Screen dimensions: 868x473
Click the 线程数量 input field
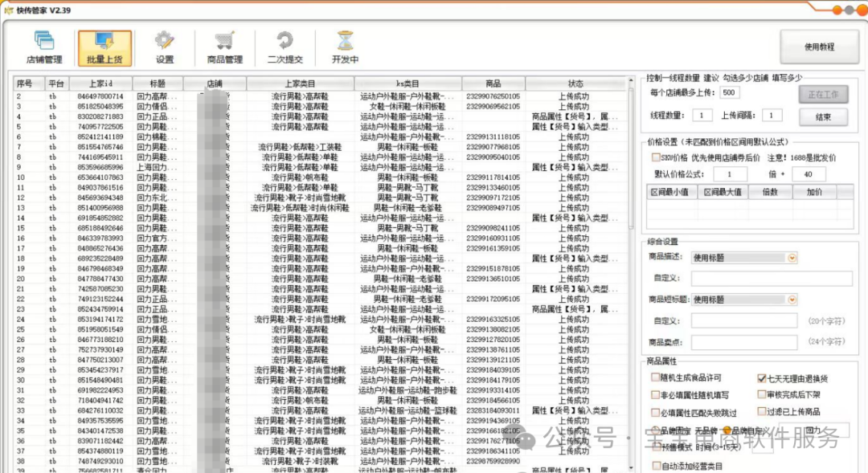click(702, 115)
